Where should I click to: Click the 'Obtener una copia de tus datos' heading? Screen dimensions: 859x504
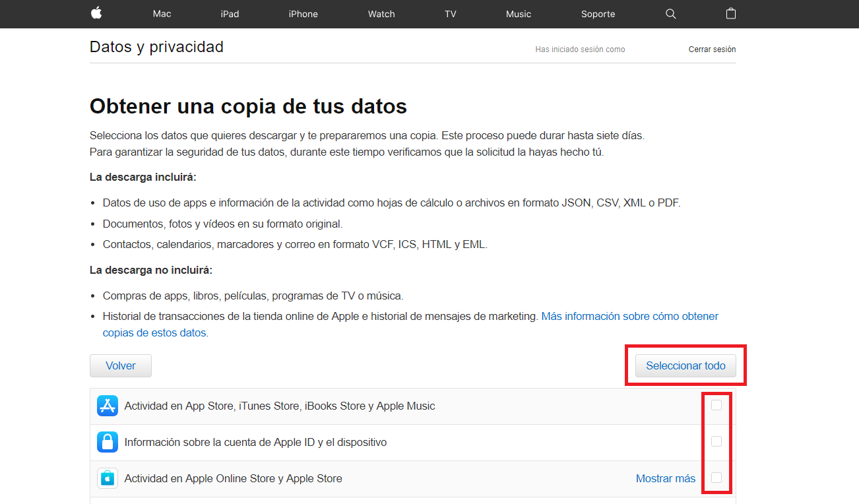coord(248,106)
